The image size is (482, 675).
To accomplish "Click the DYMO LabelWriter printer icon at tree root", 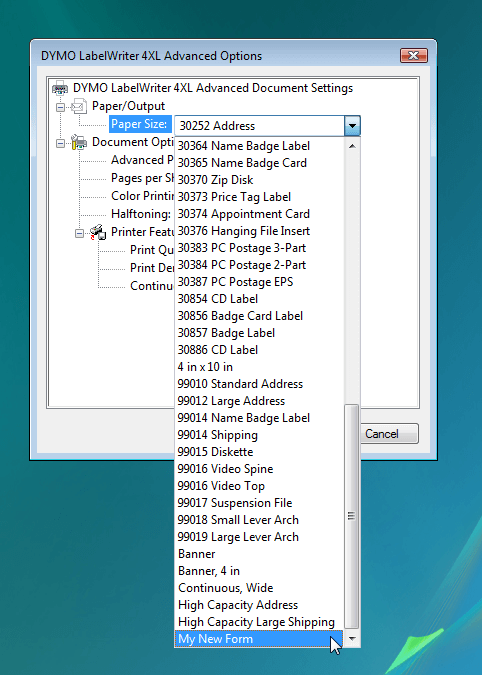I will (x=60, y=88).
